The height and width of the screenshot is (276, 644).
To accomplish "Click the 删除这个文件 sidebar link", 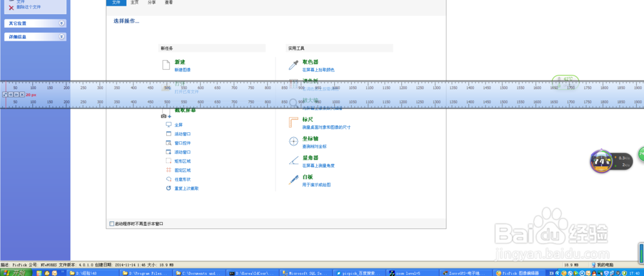I will click(x=29, y=7).
